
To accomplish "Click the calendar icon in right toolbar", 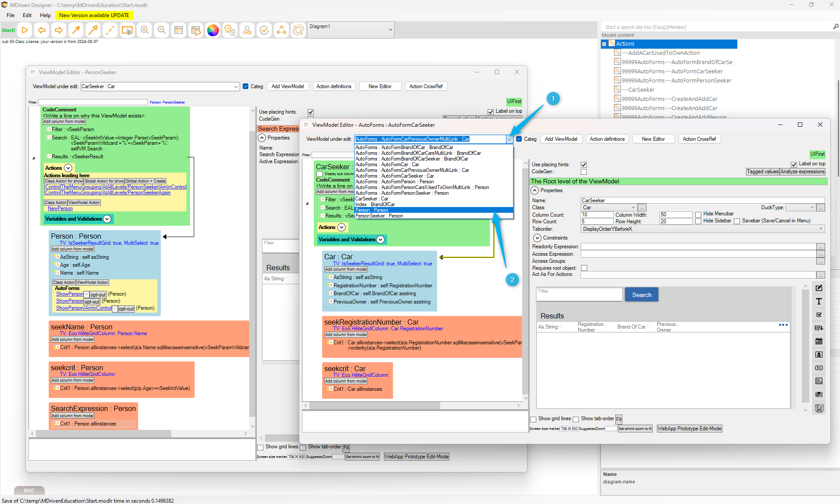I will pyautogui.click(x=819, y=341).
